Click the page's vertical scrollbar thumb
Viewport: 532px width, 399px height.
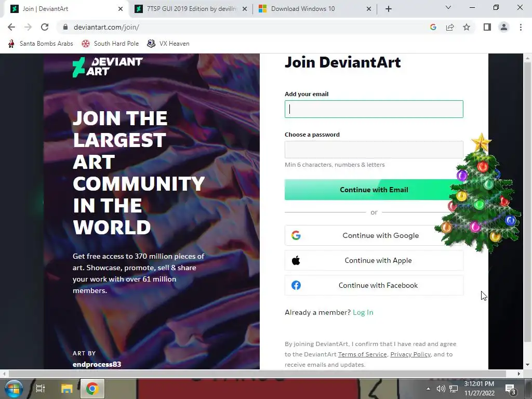(x=527, y=202)
